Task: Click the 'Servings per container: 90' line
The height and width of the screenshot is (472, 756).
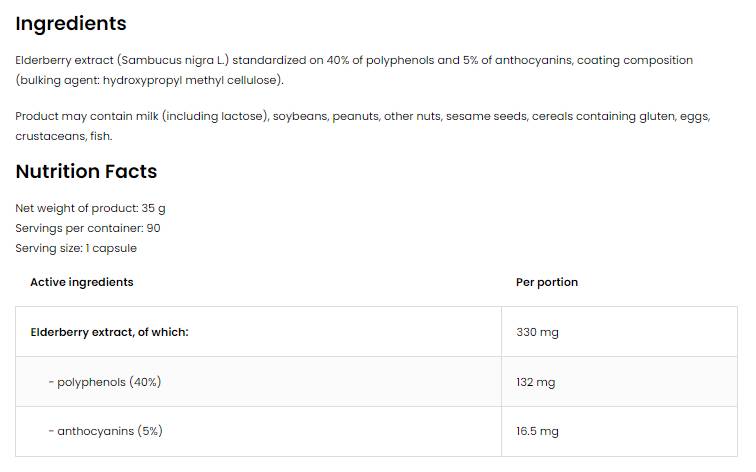Action: pyautogui.click(x=88, y=228)
